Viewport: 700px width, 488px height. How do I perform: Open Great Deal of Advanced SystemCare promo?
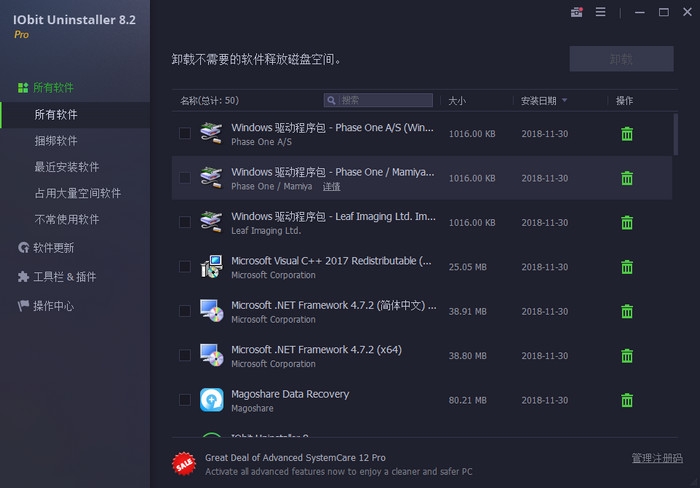click(295, 458)
